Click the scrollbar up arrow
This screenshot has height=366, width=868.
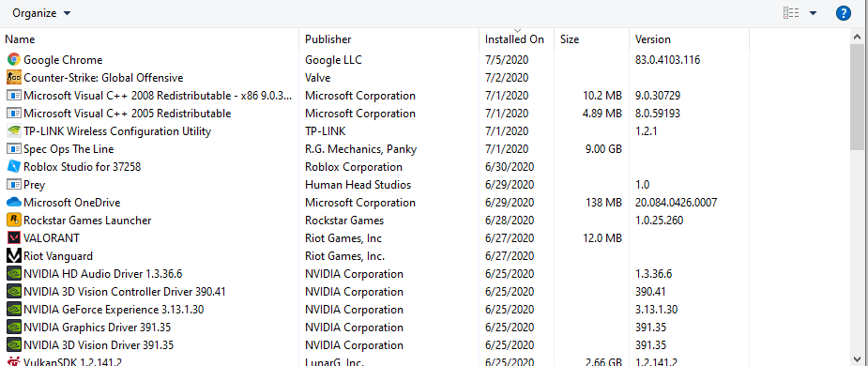click(x=857, y=37)
